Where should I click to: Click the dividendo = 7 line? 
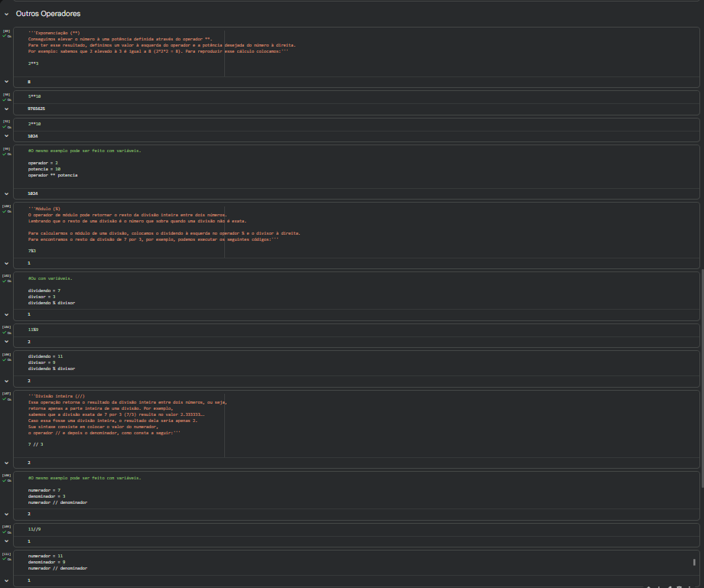pyautogui.click(x=44, y=291)
